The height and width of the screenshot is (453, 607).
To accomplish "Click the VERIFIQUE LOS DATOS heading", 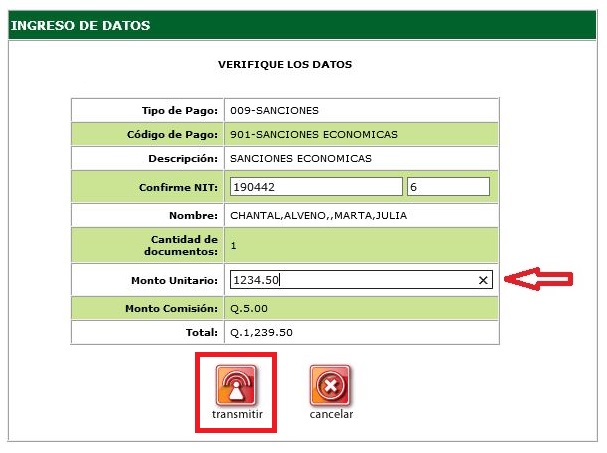I will click(x=285, y=65).
